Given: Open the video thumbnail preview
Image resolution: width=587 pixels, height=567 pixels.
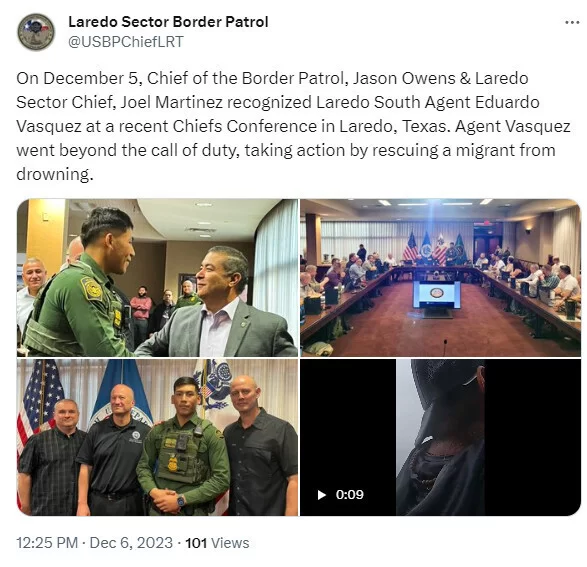Looking at the screenshot, I should (x=440, y=437).
